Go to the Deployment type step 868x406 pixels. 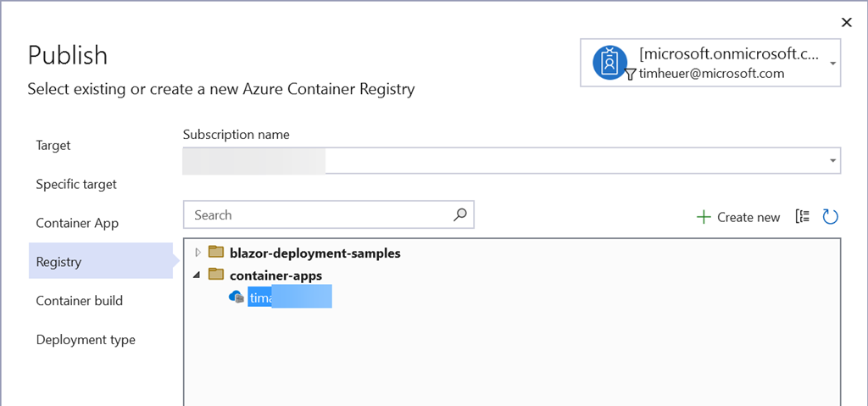click(86, 340)
